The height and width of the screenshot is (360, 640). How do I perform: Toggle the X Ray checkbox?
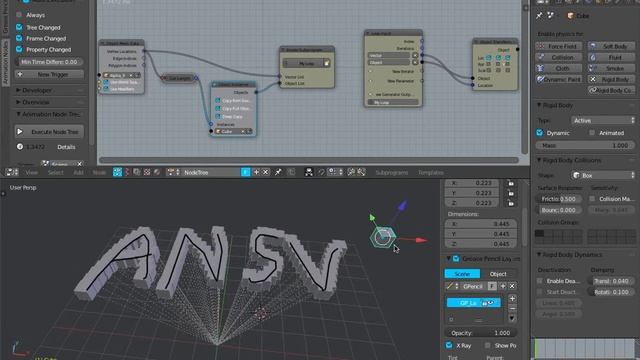[449, 345]
